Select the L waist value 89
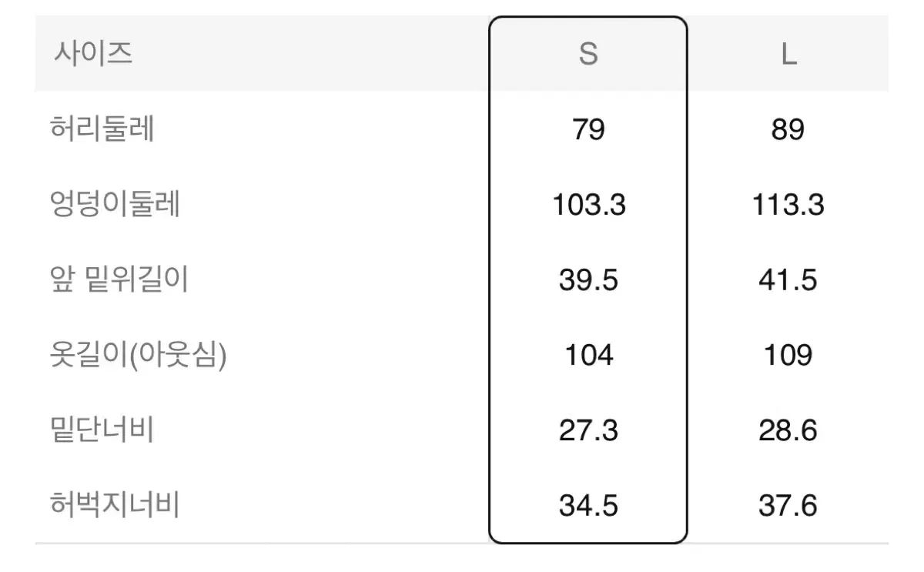924x572 pixels. pyautogui.click(x=788, y=129)
